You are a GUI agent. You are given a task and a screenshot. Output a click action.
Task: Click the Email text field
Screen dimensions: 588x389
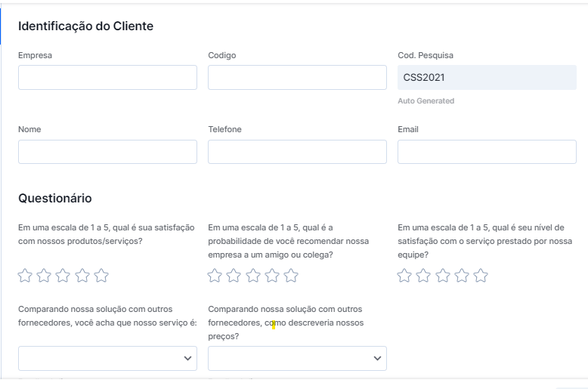click(x=487, y=152)
